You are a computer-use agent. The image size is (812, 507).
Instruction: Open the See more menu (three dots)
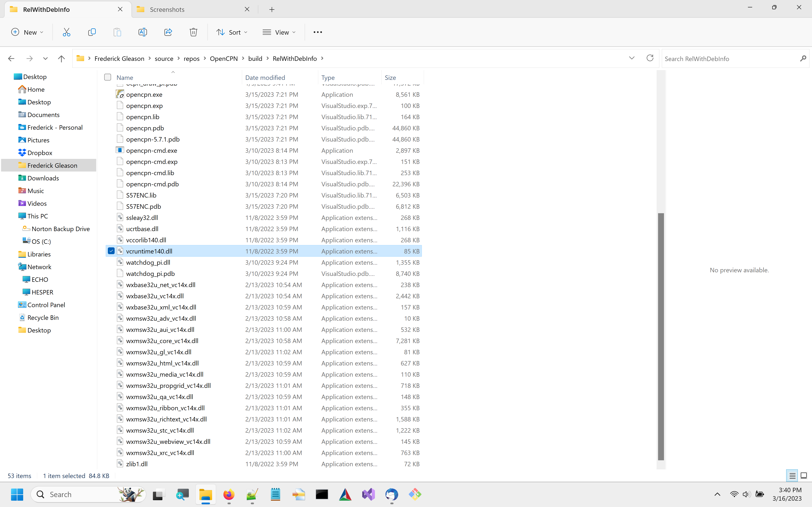[317, 32]
